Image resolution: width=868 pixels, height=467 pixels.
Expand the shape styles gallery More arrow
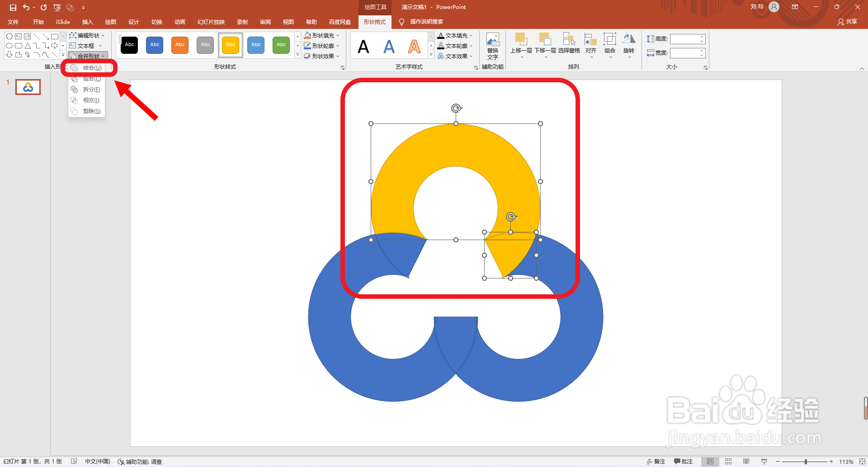tap(297, 55)
